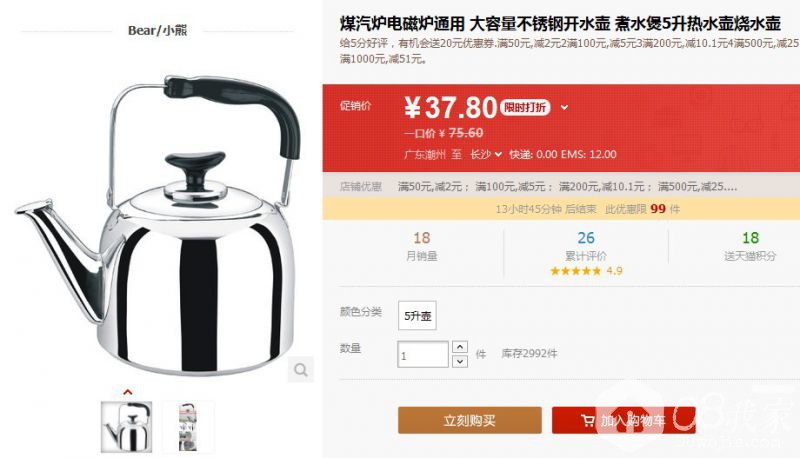Click the magnifier zoom icon on product image

click(x=301, y=369)
